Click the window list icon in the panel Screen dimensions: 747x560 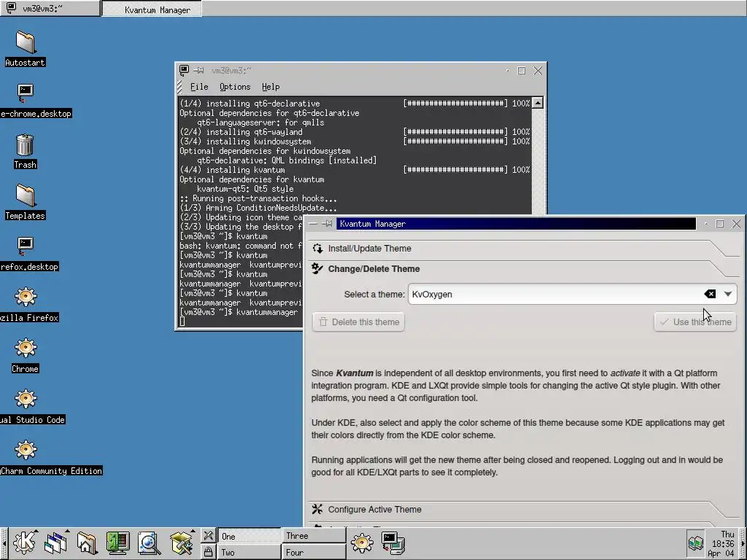tap(55, 542)
